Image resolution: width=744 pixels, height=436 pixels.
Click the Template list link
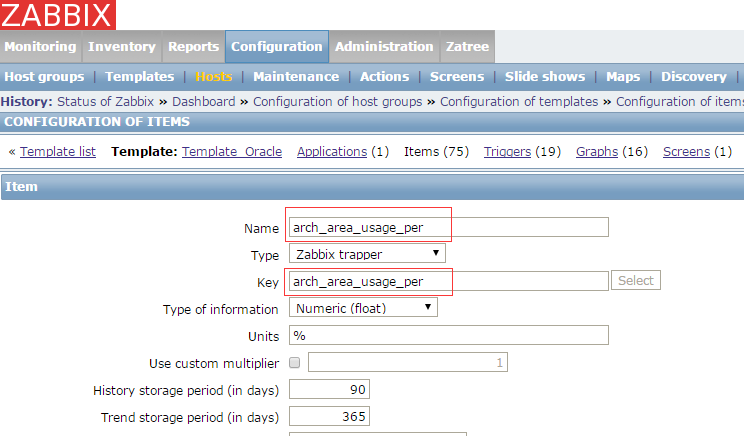[58, 152]
